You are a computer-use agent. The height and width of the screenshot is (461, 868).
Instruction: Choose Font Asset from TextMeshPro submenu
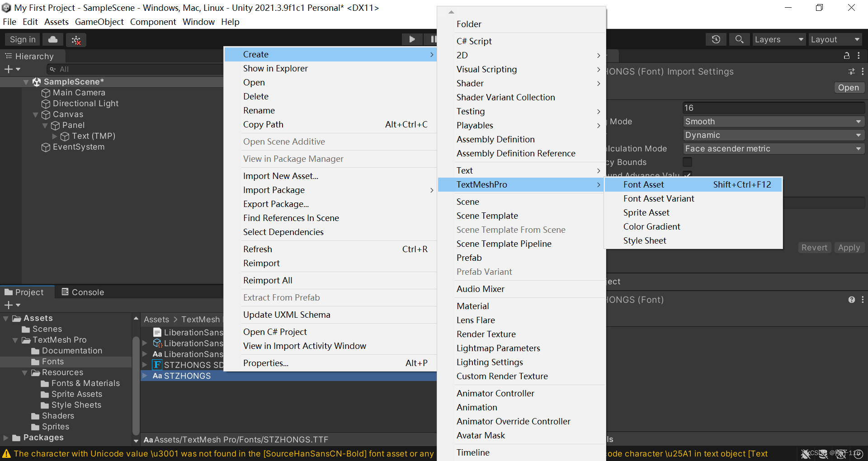pyautogui.click(x=693, y=184)
